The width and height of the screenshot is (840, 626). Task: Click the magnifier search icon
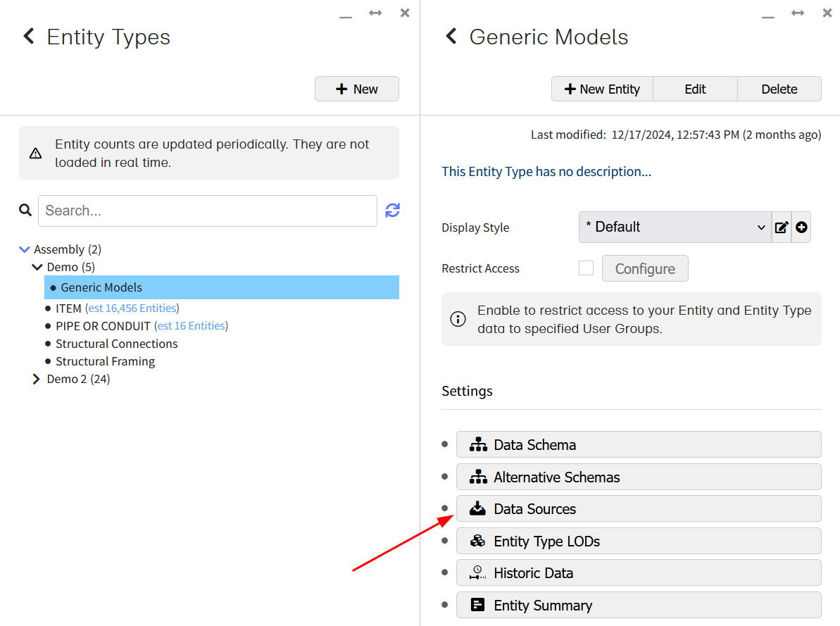25,210
